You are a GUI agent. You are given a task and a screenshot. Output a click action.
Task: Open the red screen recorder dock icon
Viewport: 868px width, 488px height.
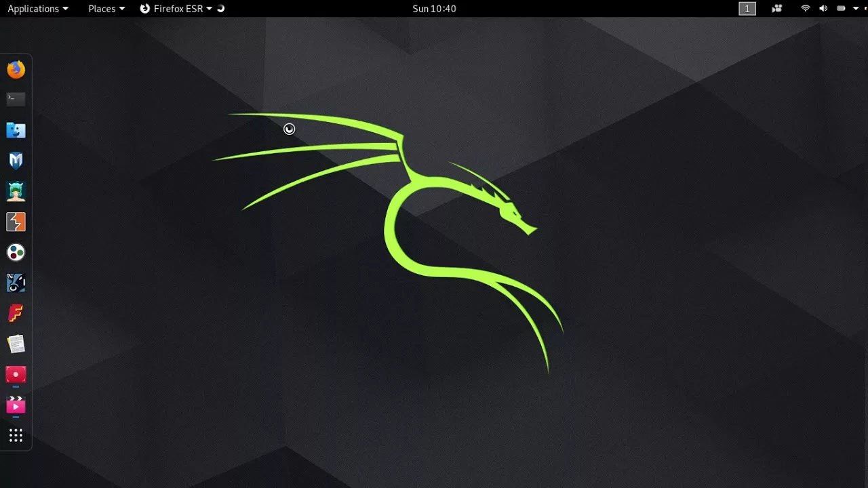click(x=16, y=374)
